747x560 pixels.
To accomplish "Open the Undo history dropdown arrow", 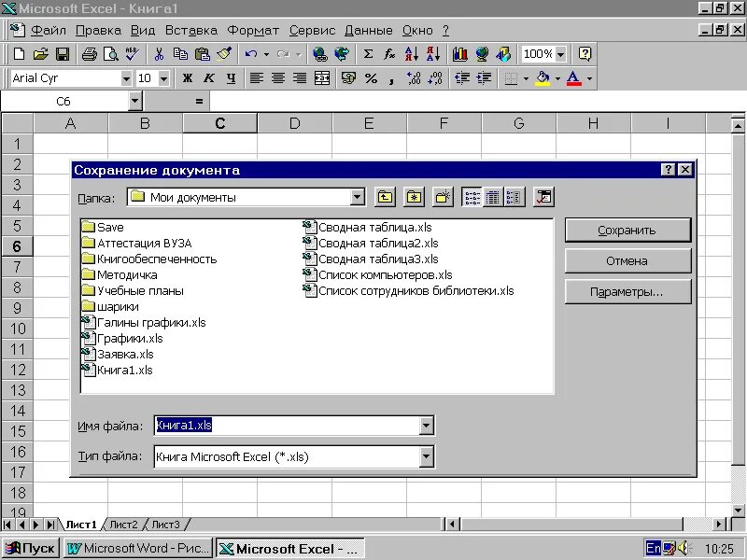I will 266,54.
